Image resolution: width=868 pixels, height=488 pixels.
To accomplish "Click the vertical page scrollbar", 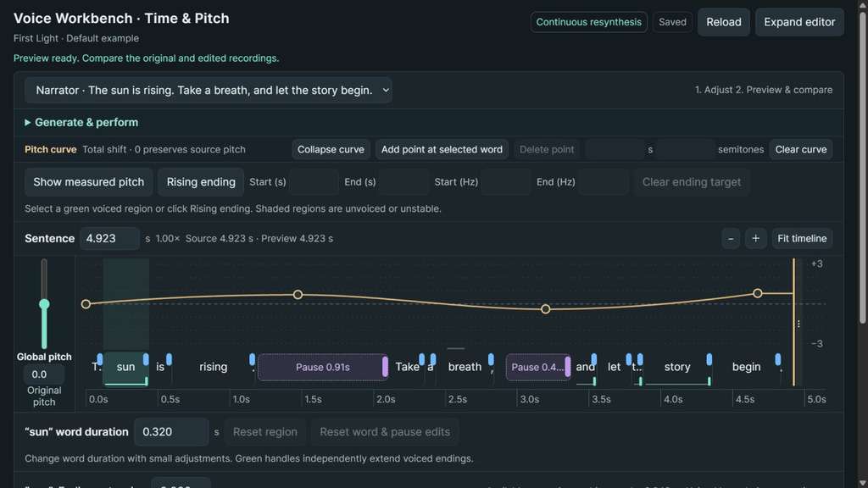I will click(x=862, y=166).
